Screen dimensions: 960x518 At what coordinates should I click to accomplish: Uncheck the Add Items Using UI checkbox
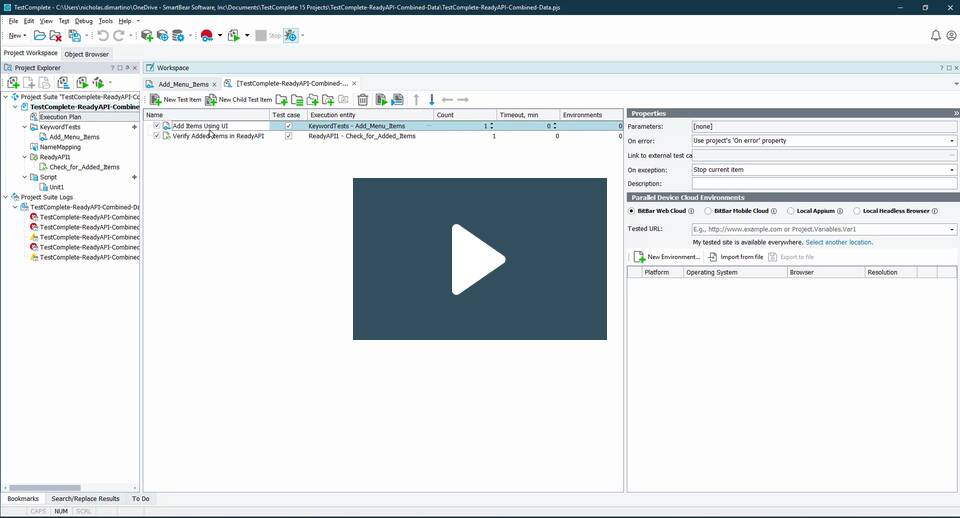(x=157, y=126)
